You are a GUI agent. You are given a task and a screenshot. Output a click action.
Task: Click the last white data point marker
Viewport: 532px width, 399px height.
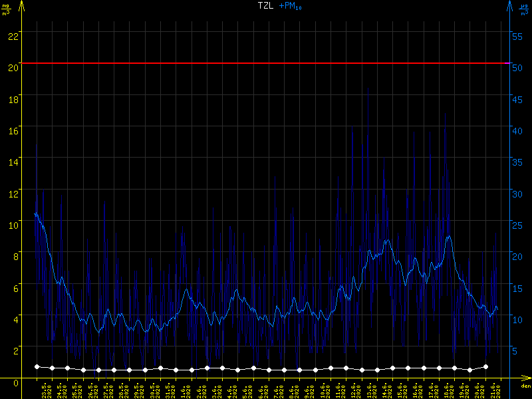[486, 366]
